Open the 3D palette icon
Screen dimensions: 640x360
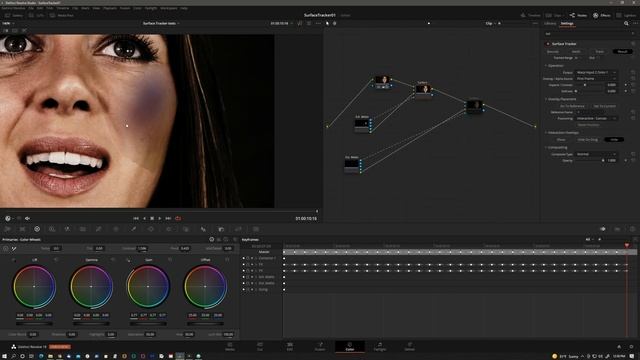click(x=256, y=229)
